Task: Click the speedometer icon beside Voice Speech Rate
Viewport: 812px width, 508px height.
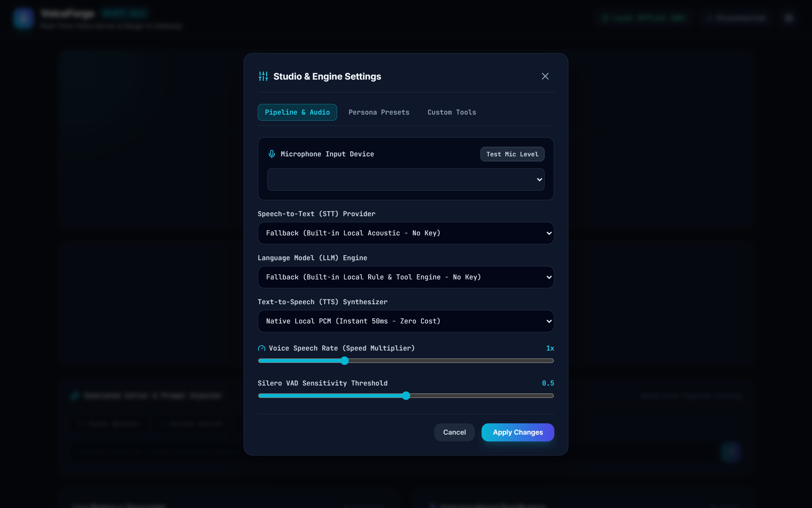Action: (261, 349)
